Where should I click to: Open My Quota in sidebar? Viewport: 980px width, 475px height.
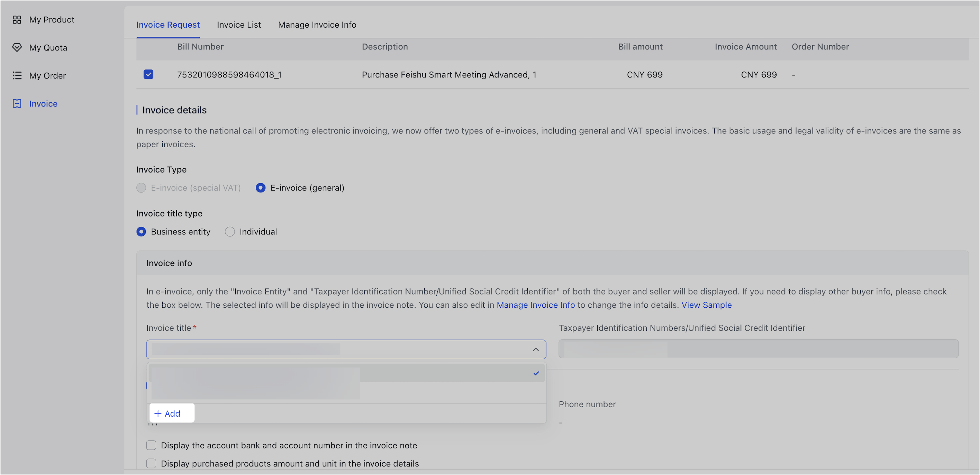(x=48, y=47)
